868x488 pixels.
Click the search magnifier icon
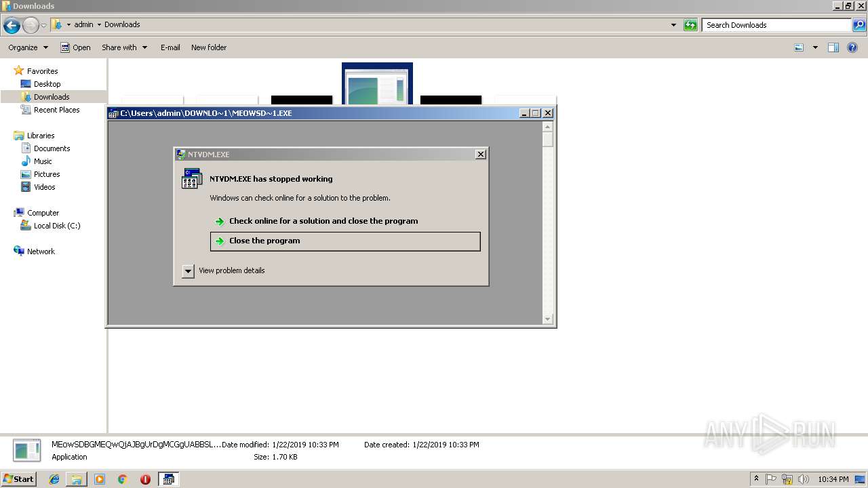859,25
